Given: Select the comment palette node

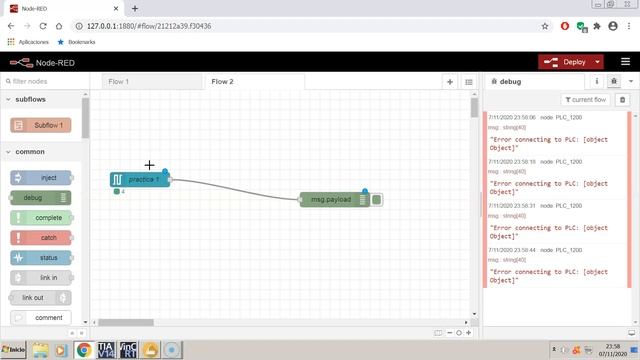Looking at the screenshot, I should coord(41,318).
